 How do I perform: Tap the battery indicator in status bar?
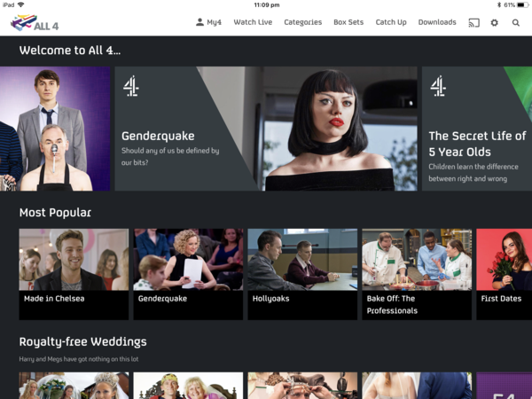point(523,4)
